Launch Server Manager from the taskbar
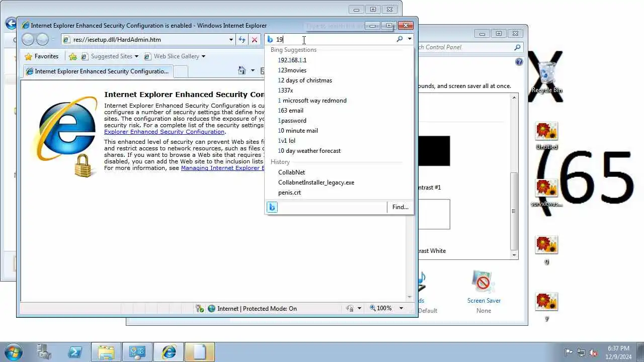 coord(44,352)
